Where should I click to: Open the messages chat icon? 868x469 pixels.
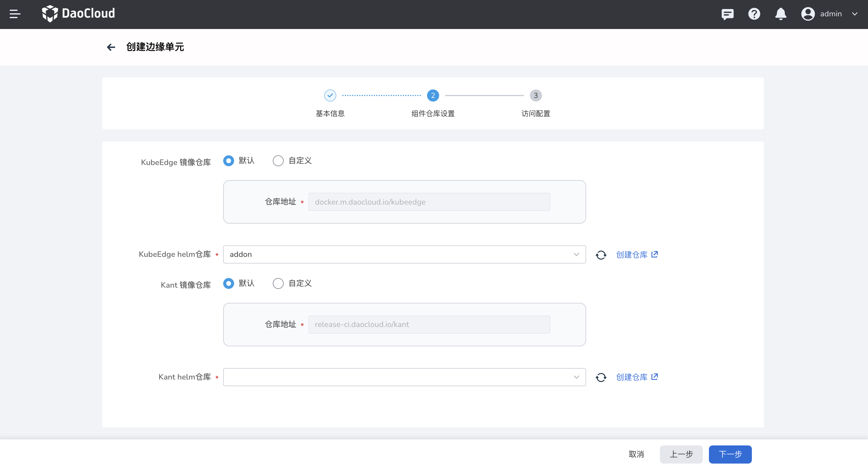[x=727, y=14]
